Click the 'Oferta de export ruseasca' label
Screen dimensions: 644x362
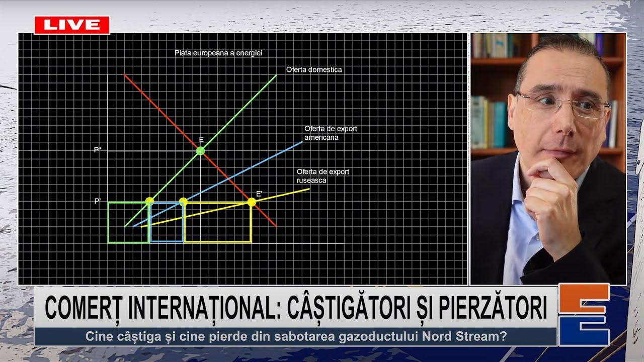click(323, 176)
